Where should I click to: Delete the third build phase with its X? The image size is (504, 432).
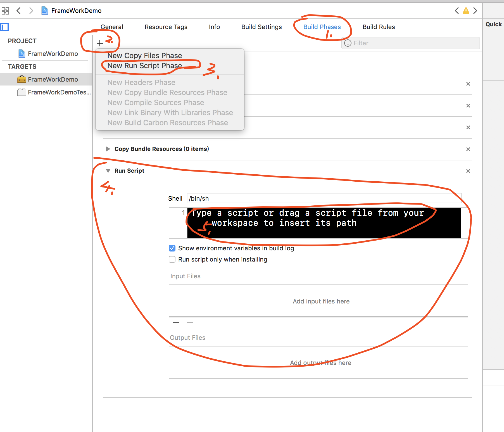468,127
